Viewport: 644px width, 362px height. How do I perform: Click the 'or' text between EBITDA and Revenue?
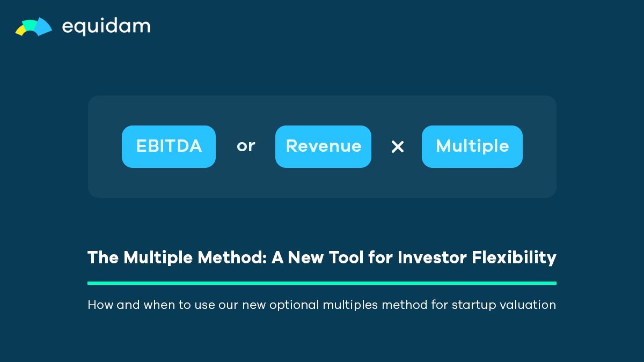[x=246, y=146]
